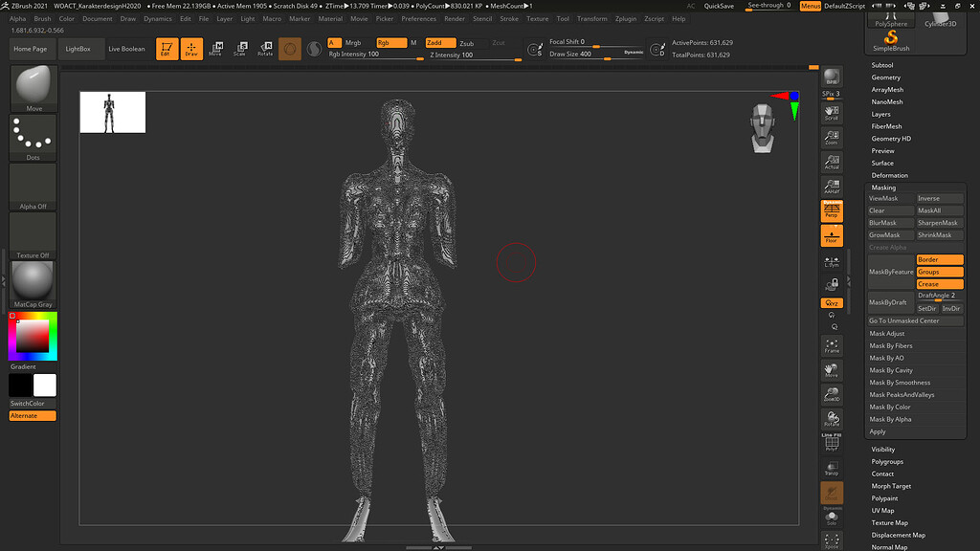Open the Deformation section
The width and height of the screenshot is (980, 551).
point(890,175)
